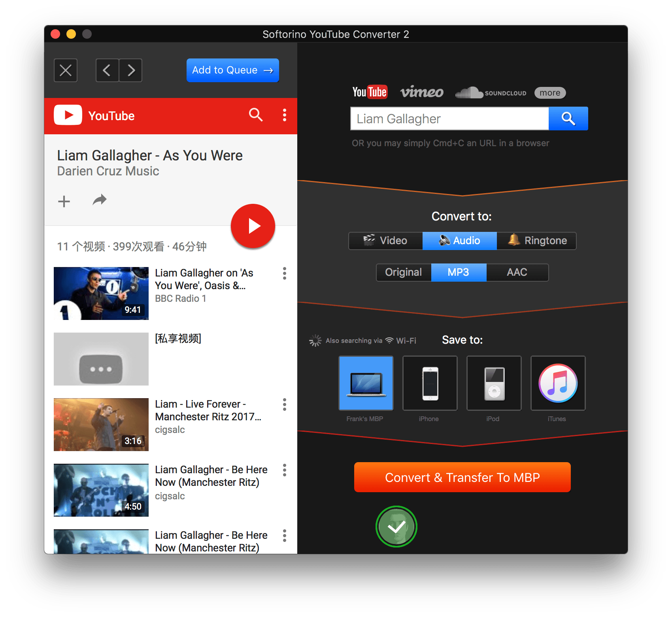672x617 pixels.
Task: Select iTunes as save destination
Action: tap(558, 383)
